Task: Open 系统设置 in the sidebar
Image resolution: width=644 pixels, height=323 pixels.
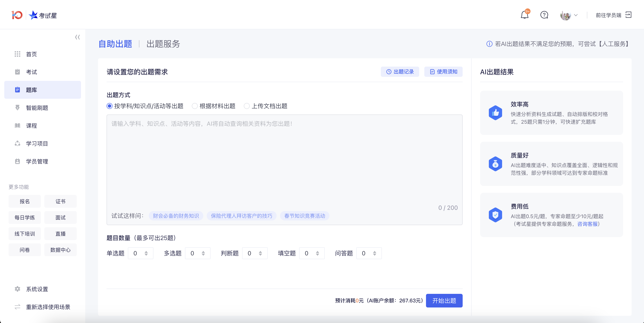Action: tap(42, 289)
